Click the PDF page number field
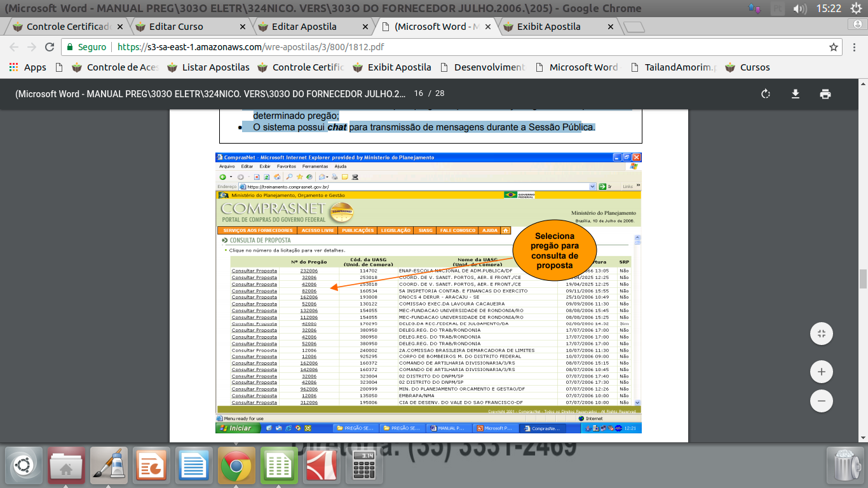868x488 pixels. point(418,93)
